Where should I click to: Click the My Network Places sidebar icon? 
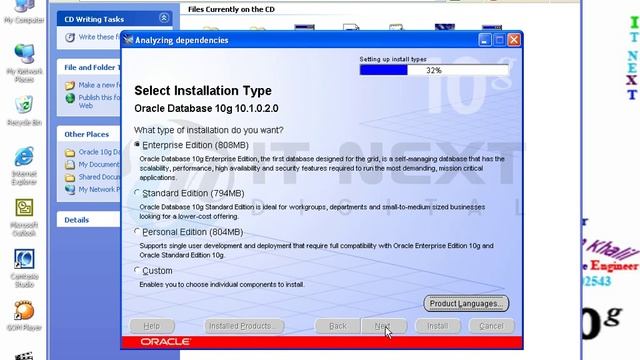[70, 189]
